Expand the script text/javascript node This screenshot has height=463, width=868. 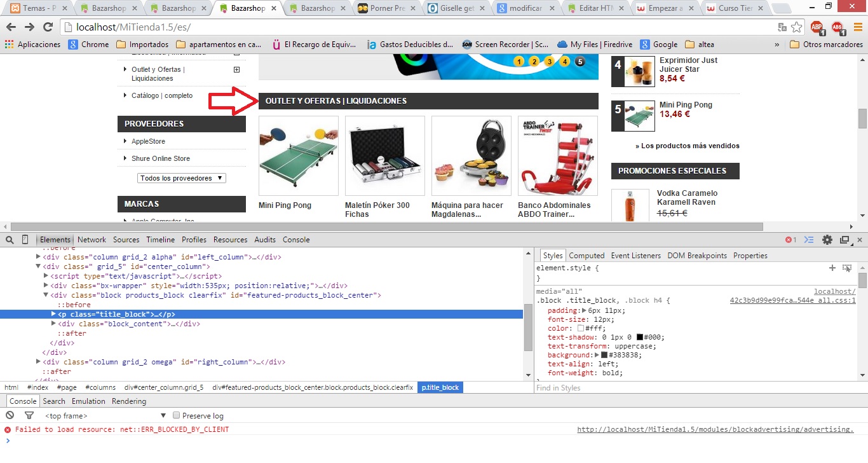46,276
